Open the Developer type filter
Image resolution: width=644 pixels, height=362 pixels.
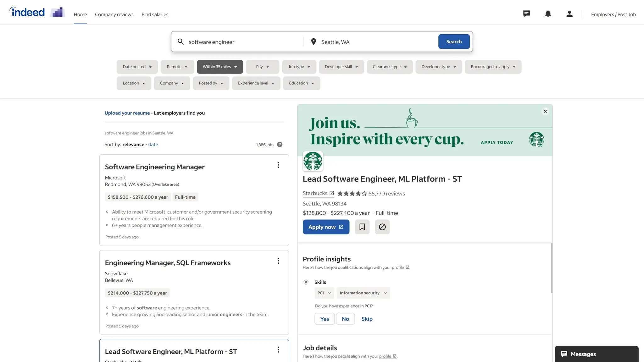[x=439, y=67]
